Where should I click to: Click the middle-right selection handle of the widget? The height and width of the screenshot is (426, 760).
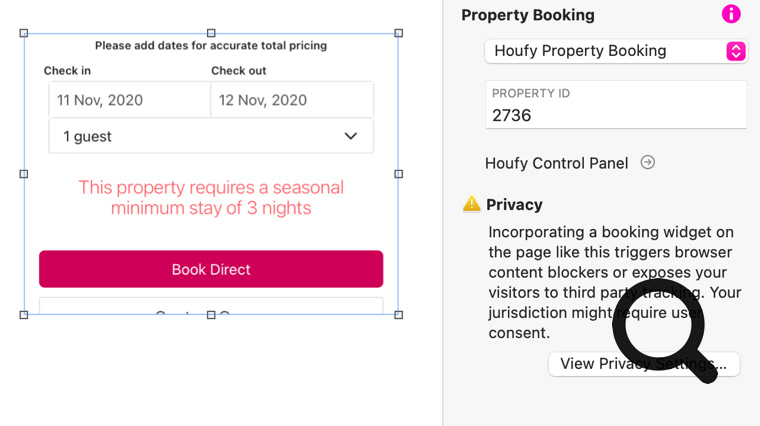[x=399, y=174]
